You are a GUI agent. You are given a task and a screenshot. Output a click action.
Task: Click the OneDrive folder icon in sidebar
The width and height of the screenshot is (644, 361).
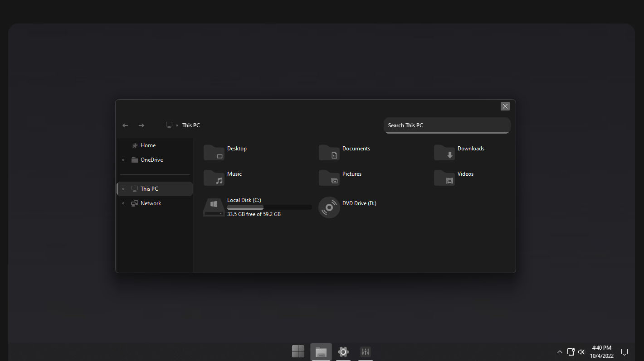[x=135, y=160]
